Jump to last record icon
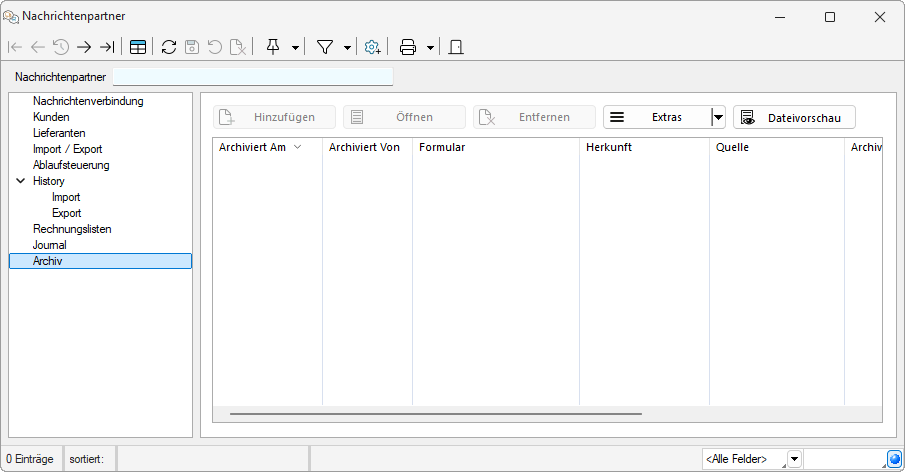 [107, 47]
